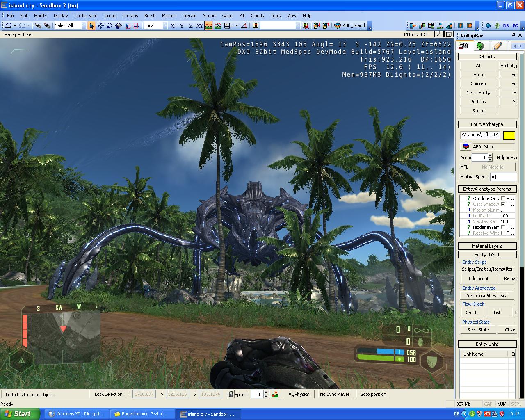This screenshot has width=525, height=420.
Task: Click the Speed value input field
Action: 257,394
